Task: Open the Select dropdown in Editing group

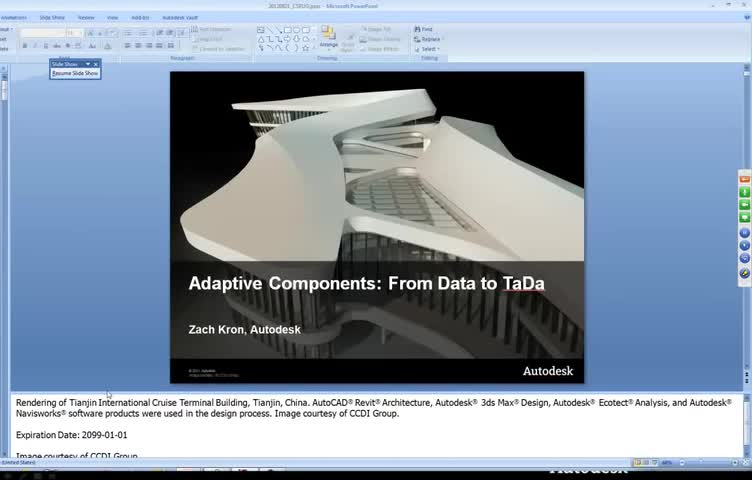Action: point(427,49)
